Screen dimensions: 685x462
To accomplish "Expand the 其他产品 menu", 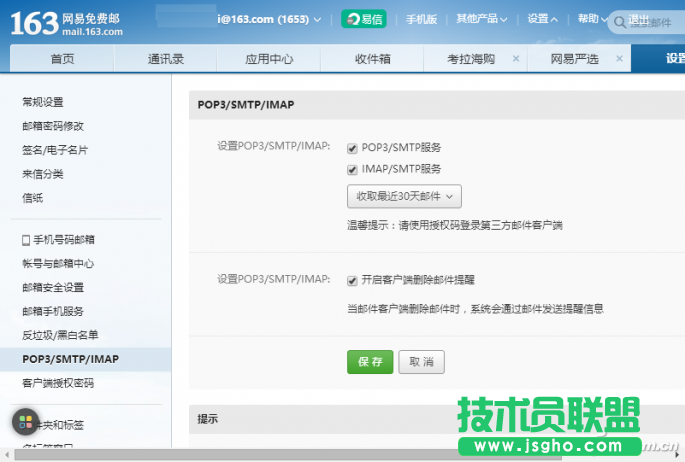I will click(x=482, y=19).
